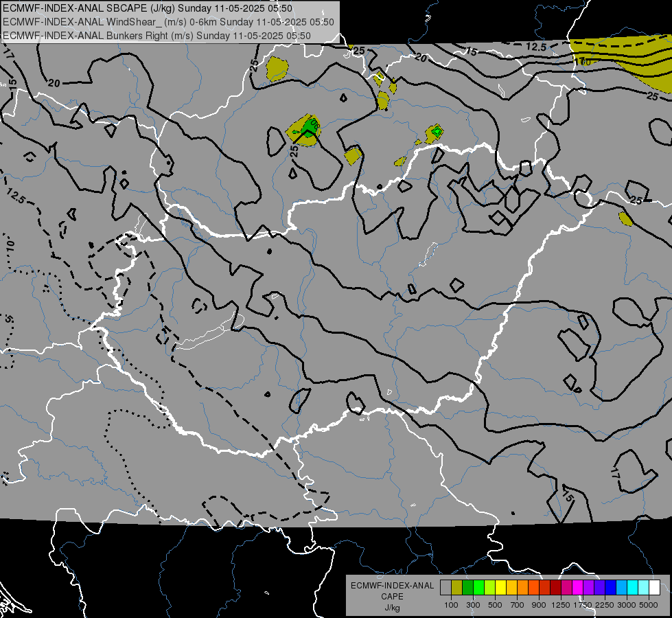Image resolution: width=672 pixels, height=618 pixels.
Task: Select the bright green legend swatch
Action: 478,588
